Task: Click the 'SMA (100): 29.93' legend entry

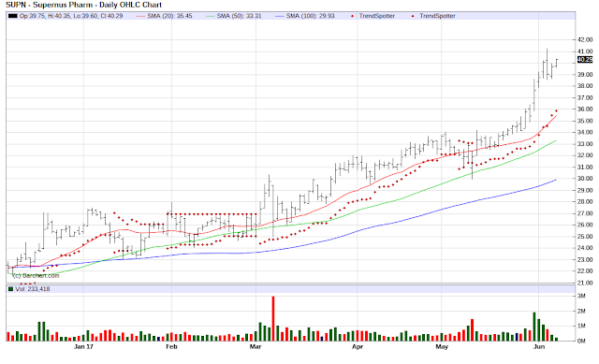Action: pyautogui.click(x=310, y=16)
